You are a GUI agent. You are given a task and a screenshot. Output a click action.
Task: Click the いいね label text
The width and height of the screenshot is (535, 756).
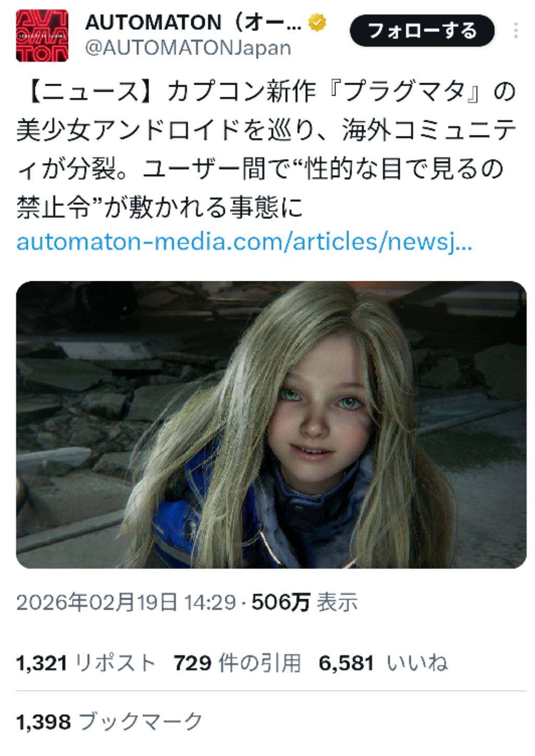(x=417, y=663)
